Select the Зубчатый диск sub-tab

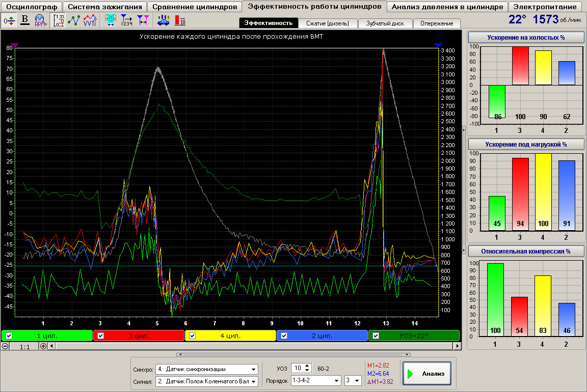[x=385, y=23]
